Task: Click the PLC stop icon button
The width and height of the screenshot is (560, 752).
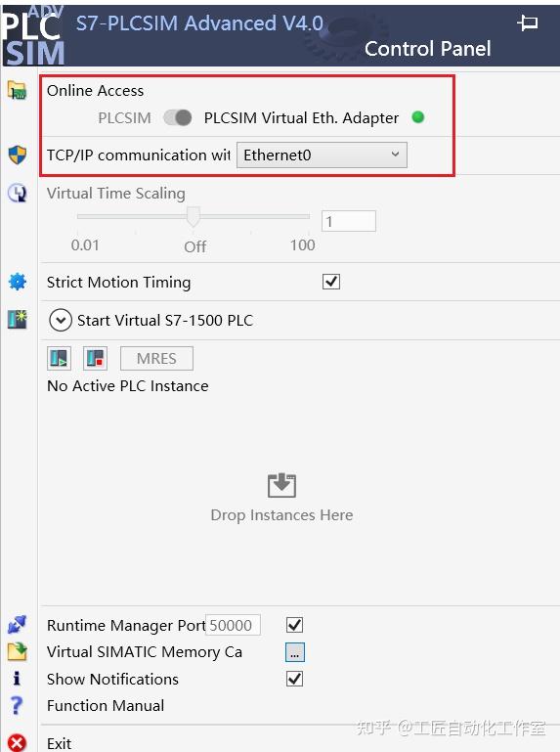Action: click(x=95, y=358)
